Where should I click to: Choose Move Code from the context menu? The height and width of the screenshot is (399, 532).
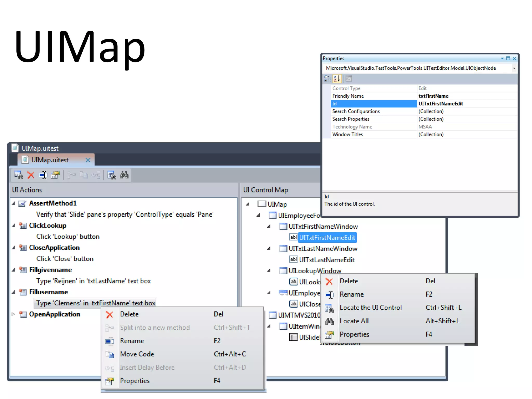click(137, 354)
